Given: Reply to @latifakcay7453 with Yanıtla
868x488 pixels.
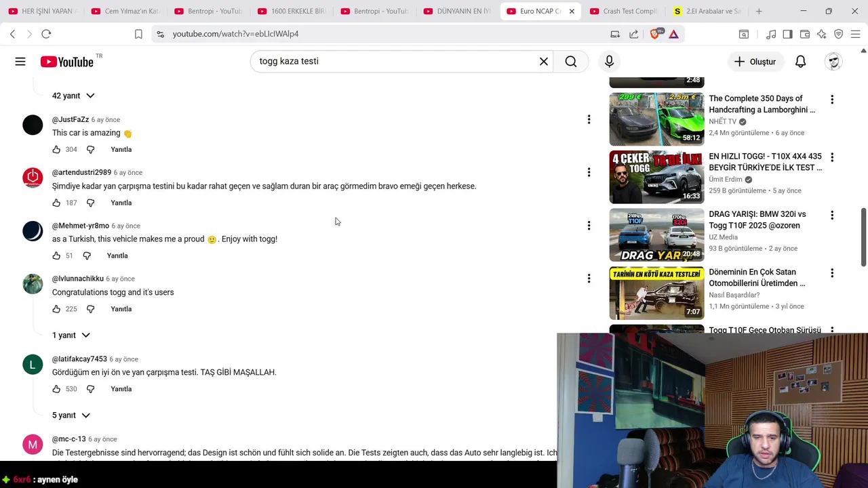Looking at the screenshot, I should (x=121, y=389).
